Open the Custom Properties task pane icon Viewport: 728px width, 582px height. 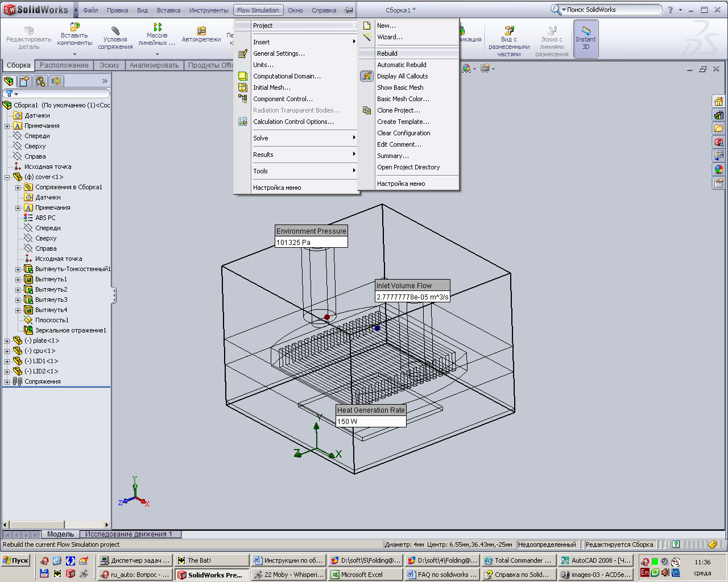tap(719, 183)
